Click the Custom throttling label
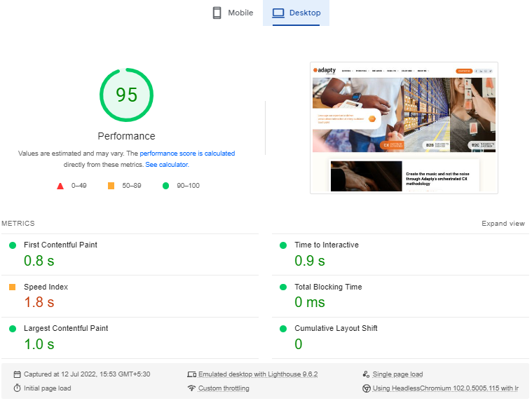 pyautogui.click(x=223, y=388)
